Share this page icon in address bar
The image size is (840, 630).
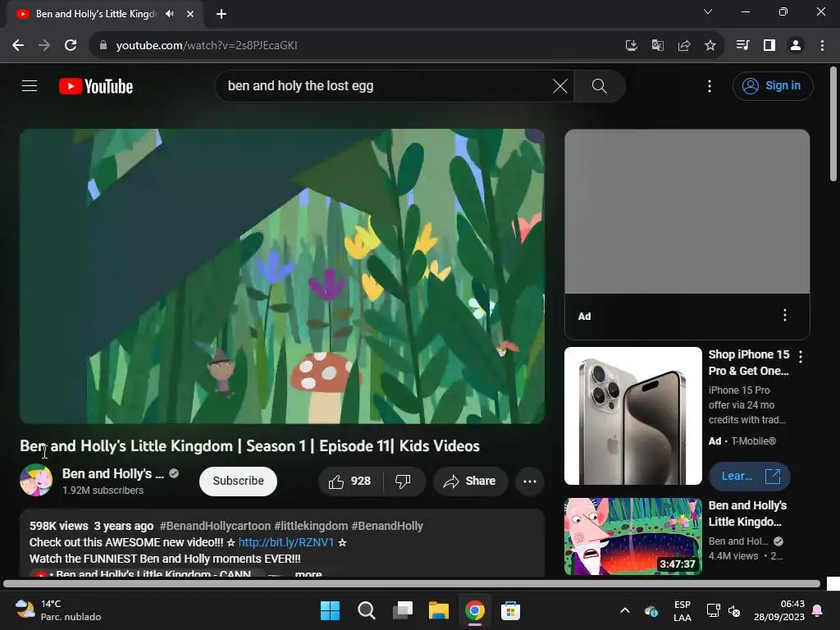683,46
